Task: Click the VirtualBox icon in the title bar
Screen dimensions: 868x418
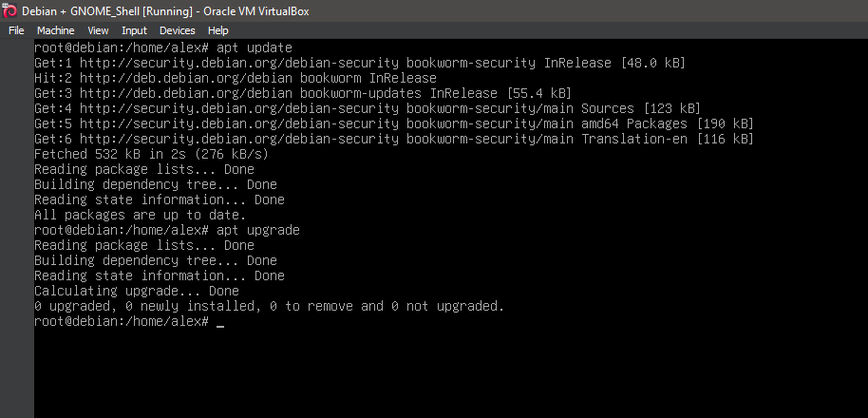Action: click(10, 10)
